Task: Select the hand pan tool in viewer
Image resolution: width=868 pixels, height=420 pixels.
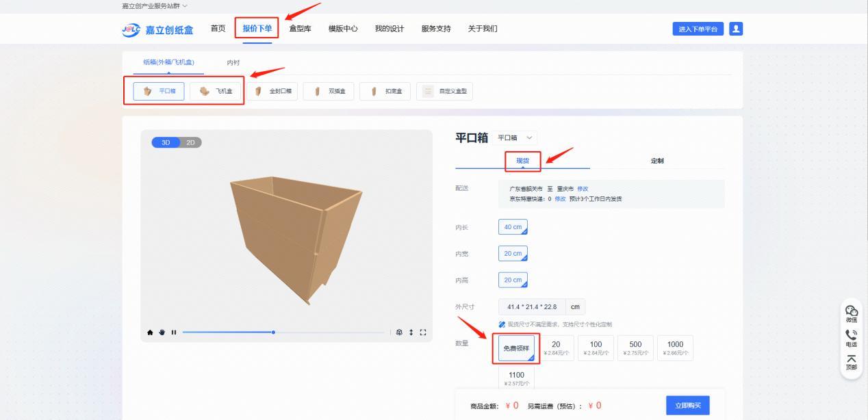Action: click(162, 332)
